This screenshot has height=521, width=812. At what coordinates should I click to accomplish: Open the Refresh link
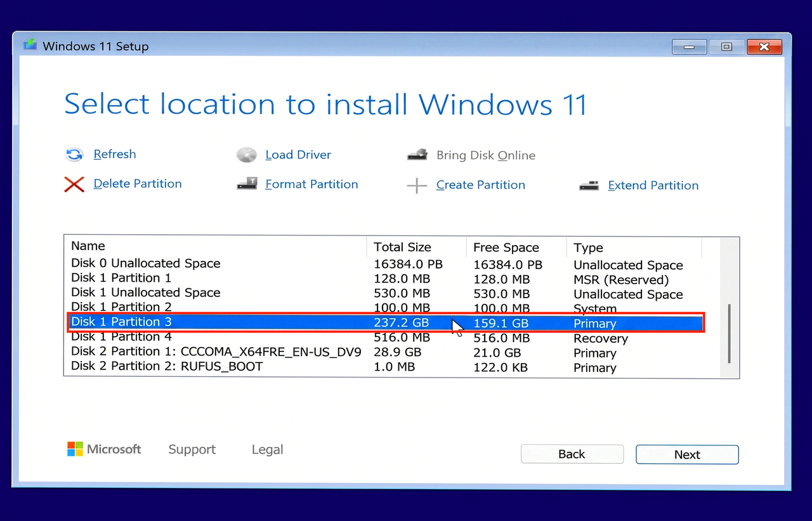point(115,154)
